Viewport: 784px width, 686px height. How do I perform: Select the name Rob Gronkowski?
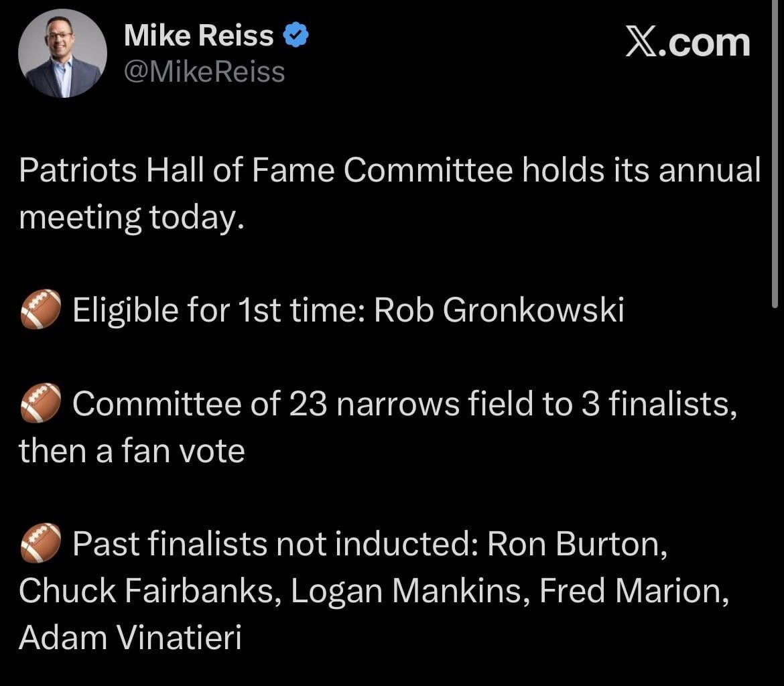coord(499,310)
